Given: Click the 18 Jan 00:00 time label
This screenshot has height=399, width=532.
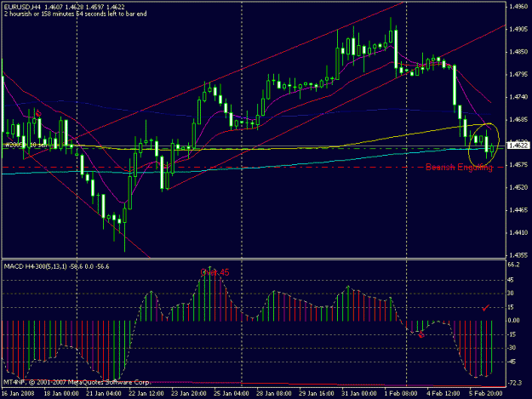Looking at the screenshot, I should point(61,394).
